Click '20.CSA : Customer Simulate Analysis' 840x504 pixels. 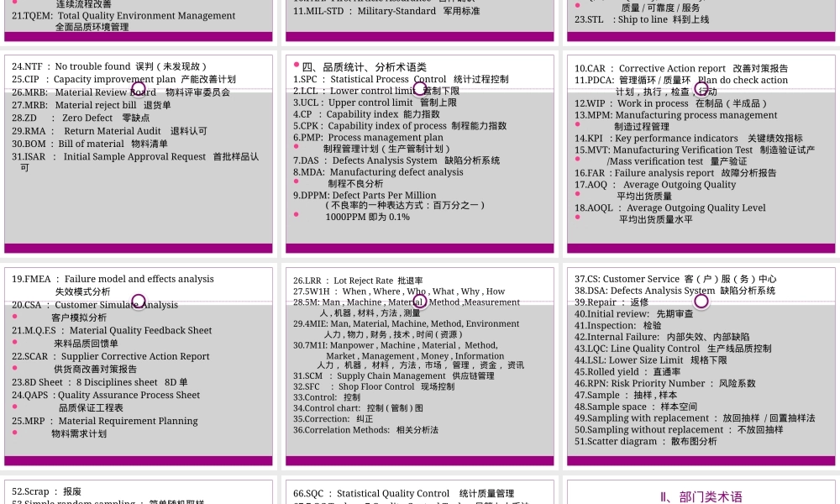[x=95, y=305]
